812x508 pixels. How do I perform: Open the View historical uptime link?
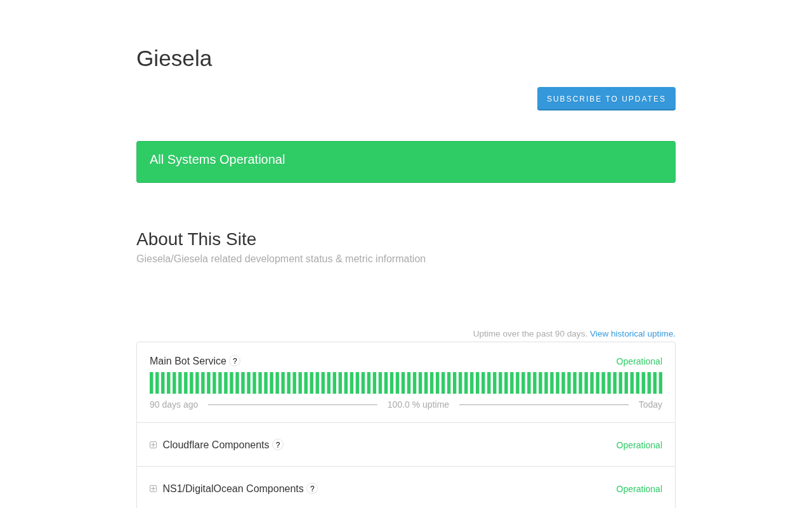pyautogui.click(x=632, y=333)
